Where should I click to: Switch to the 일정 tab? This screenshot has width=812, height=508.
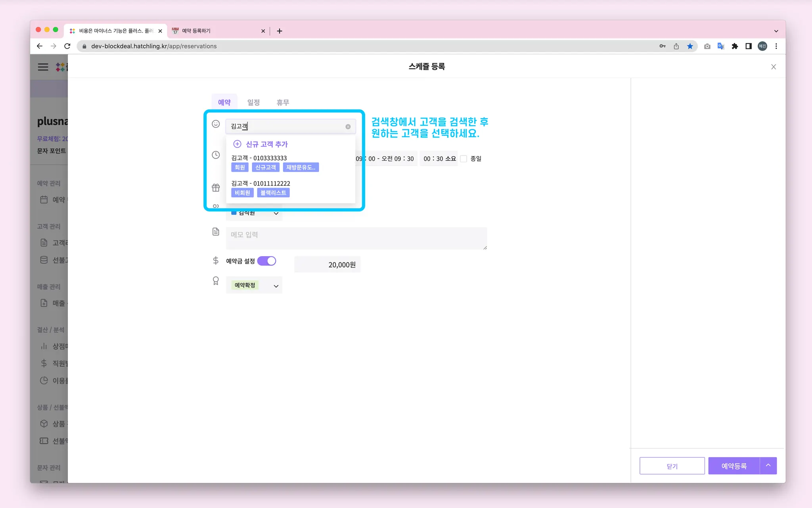[253, 102]
